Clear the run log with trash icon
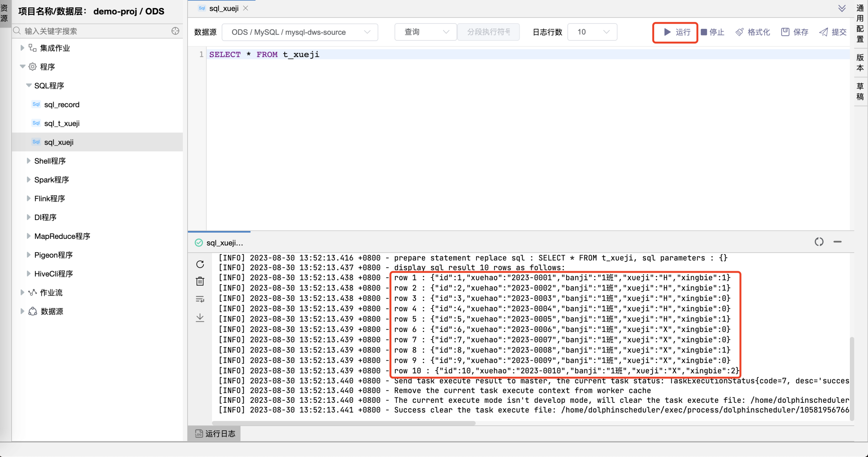The width and height of the screenshot is (868, 457). [x=200, y=281]
